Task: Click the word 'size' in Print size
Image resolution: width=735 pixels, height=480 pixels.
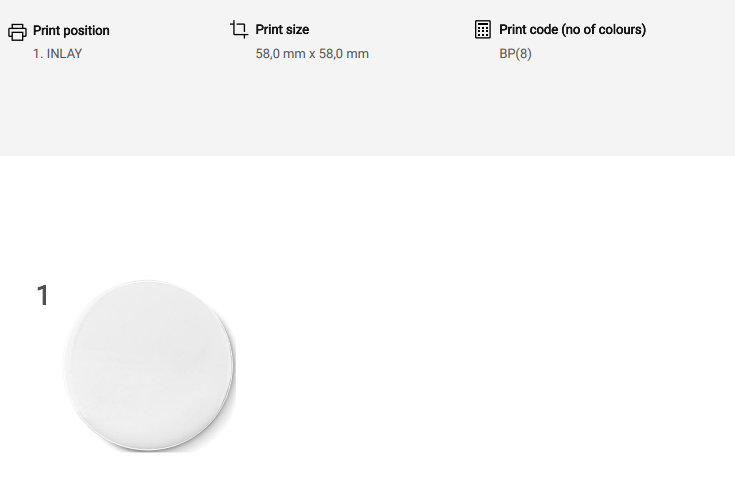Action: tap(297, 30)
